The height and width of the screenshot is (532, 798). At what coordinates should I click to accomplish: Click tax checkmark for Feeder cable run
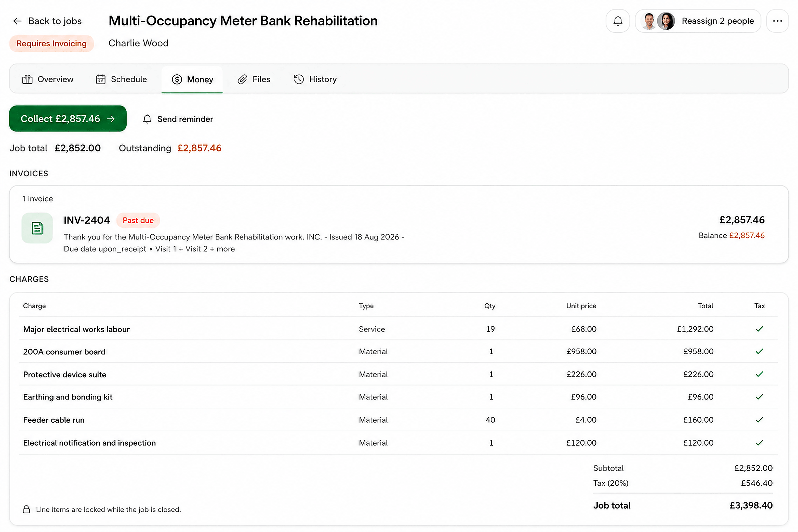pyautogui.click(x=759, y=420)
